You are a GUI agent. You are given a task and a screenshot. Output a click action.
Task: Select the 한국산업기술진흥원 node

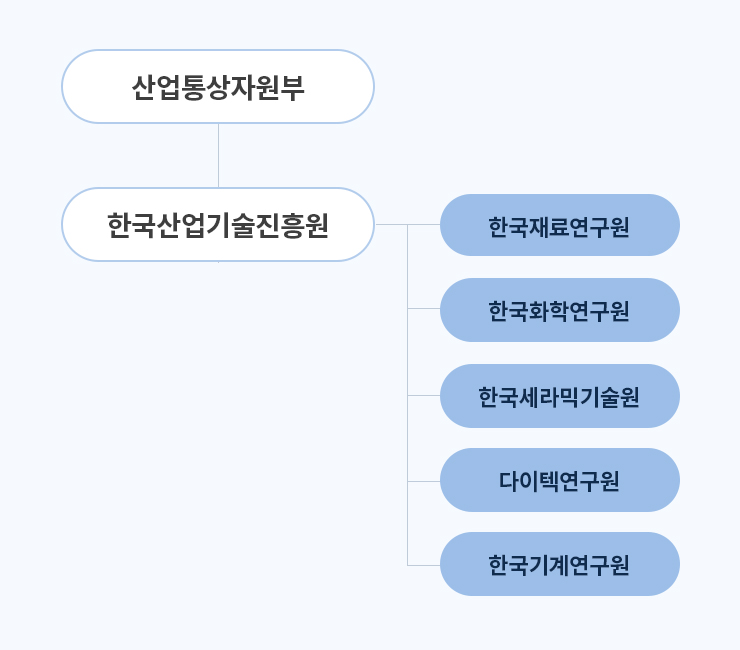(218, 225)
